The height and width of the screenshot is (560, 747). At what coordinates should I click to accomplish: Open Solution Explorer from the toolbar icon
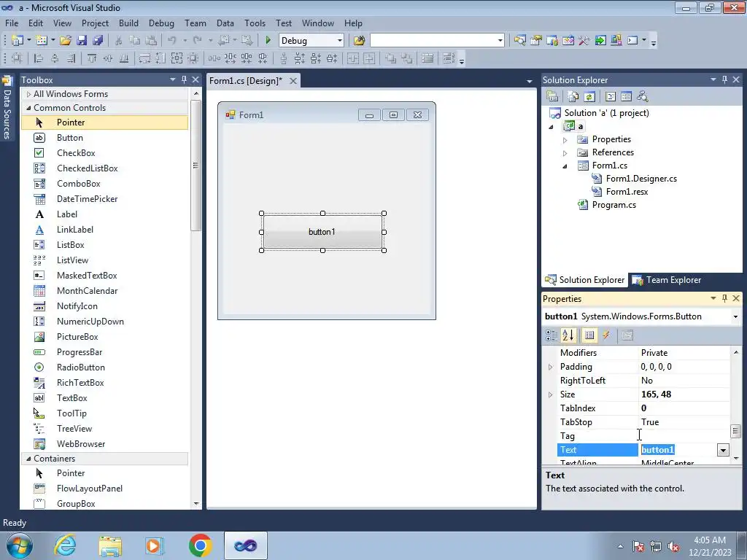pyautogui.click(x=519, y=41)
